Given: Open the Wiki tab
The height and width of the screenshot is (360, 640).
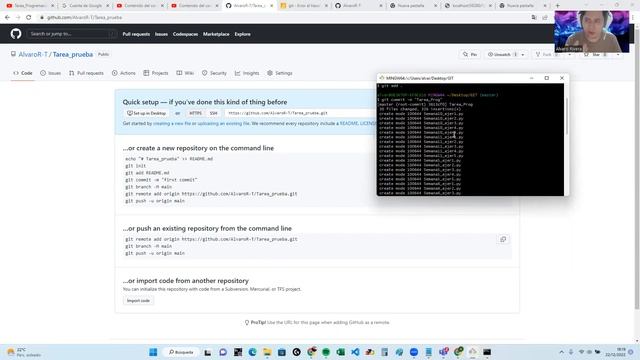Looking at the screenshot, I should 185,73.
